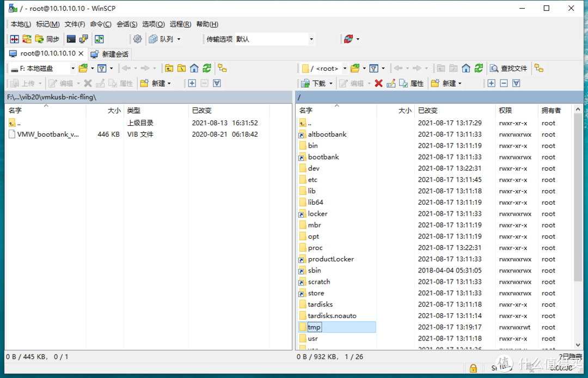This screenshot has height=378, width=588.
Task: Open the 文件 menu
Action: click(x=75, y=25)
